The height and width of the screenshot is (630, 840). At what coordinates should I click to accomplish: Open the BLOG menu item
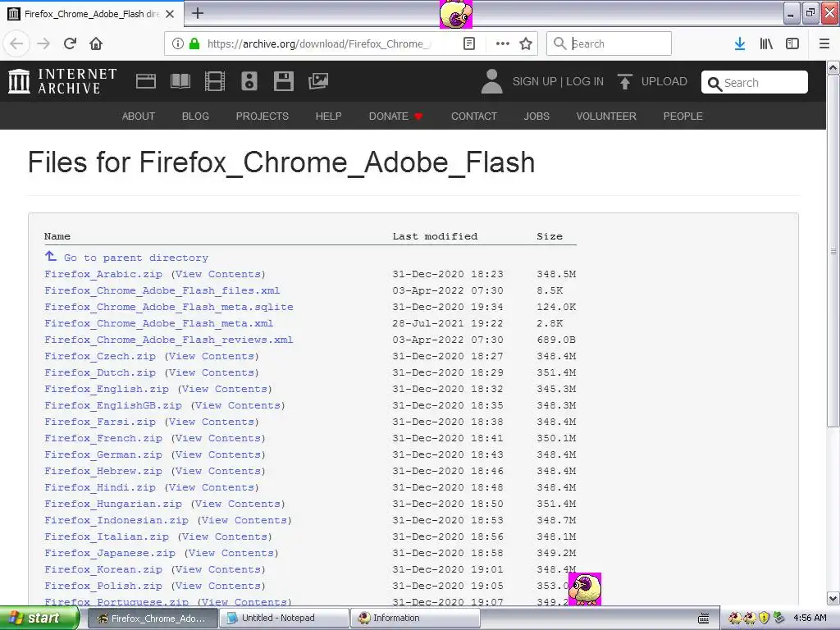(x=195, y=116)
